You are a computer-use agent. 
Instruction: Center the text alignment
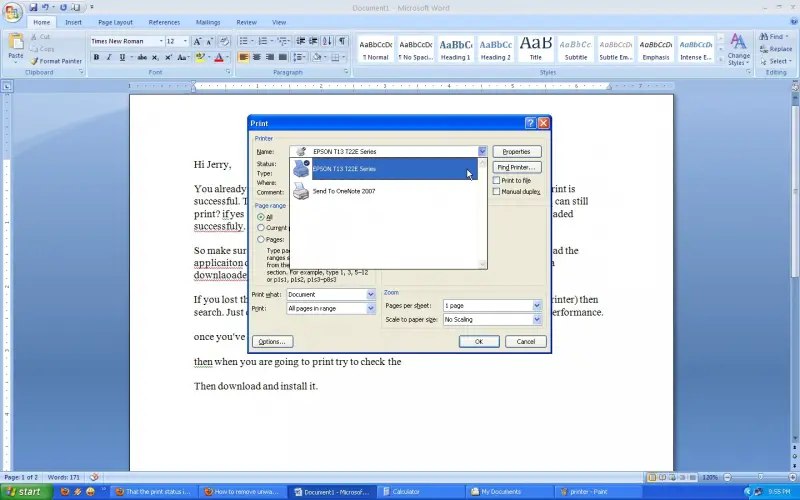pos(257,57)
